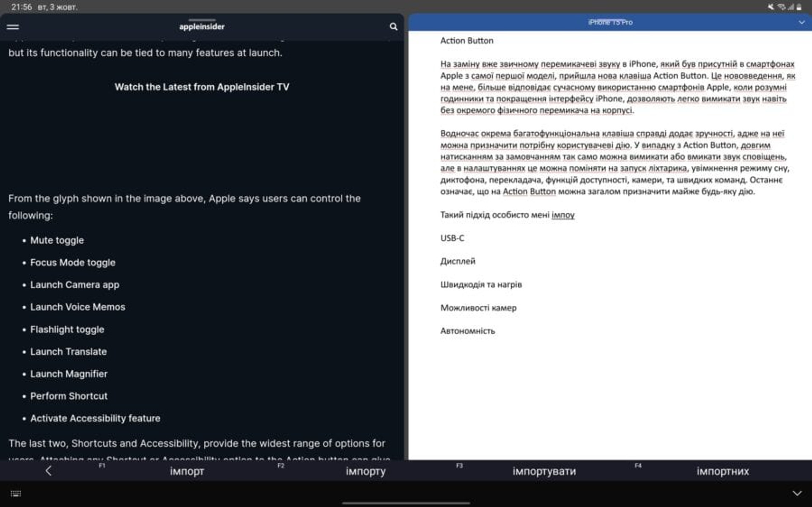Image resolution: width=812 pixels, height=507 pixels.
Task: Tap the battery status icon
Action: (x=799, y=7)
